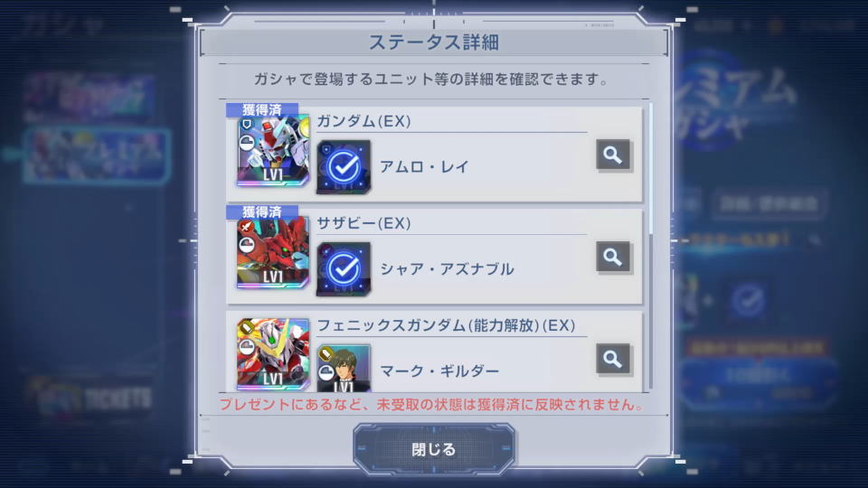Select the アムロ・レイ checkmark character icon
Viewport: 868px width, 488px height.
pos(344,167)
